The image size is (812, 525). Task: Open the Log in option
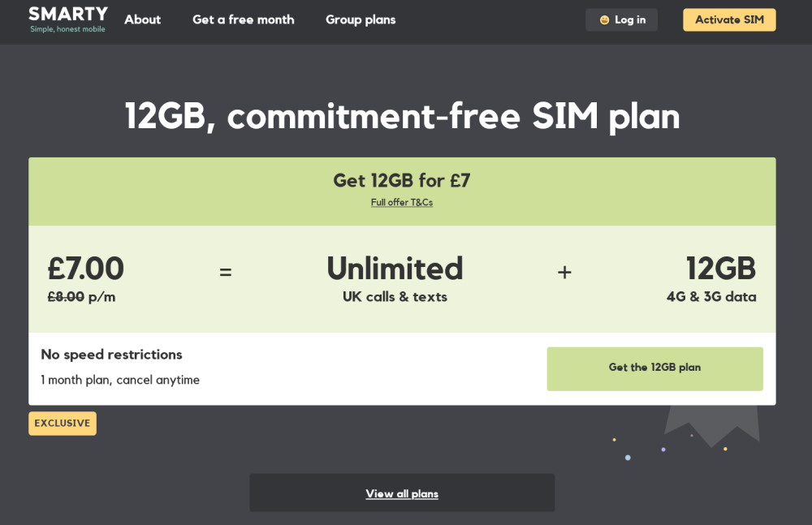pyautogui.click(x=624, y=19)
